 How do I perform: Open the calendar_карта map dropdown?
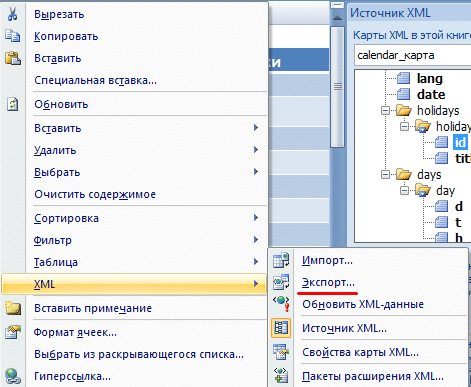[413, 55]
